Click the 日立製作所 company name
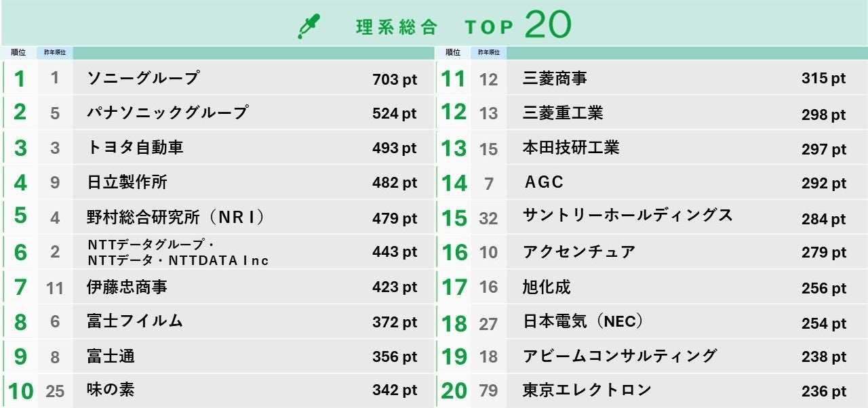 click(127, 182)
